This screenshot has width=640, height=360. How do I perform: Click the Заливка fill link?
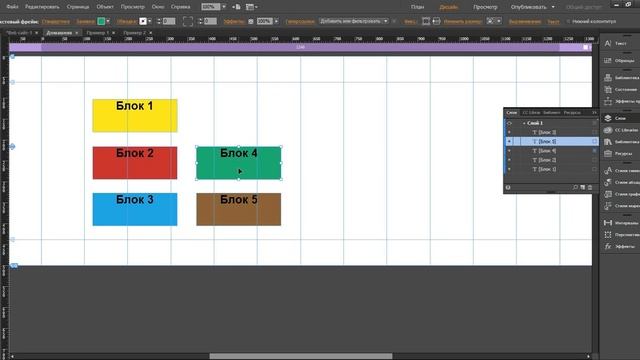click(86, 21)
